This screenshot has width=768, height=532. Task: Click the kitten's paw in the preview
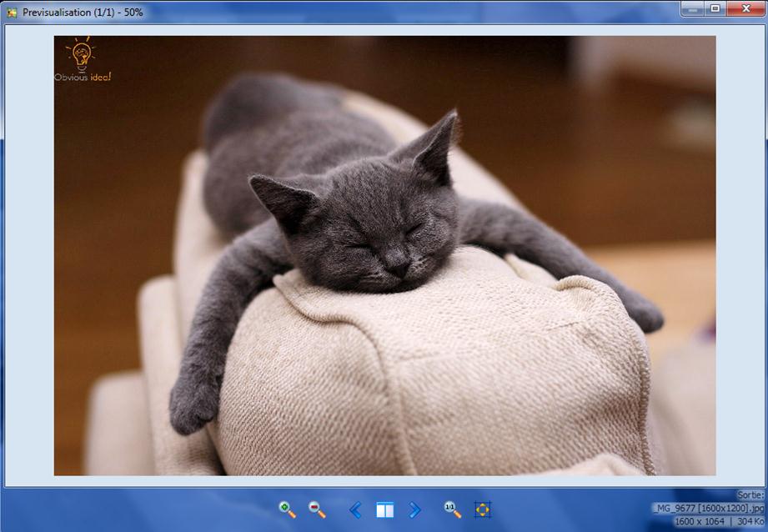point(193,408)
